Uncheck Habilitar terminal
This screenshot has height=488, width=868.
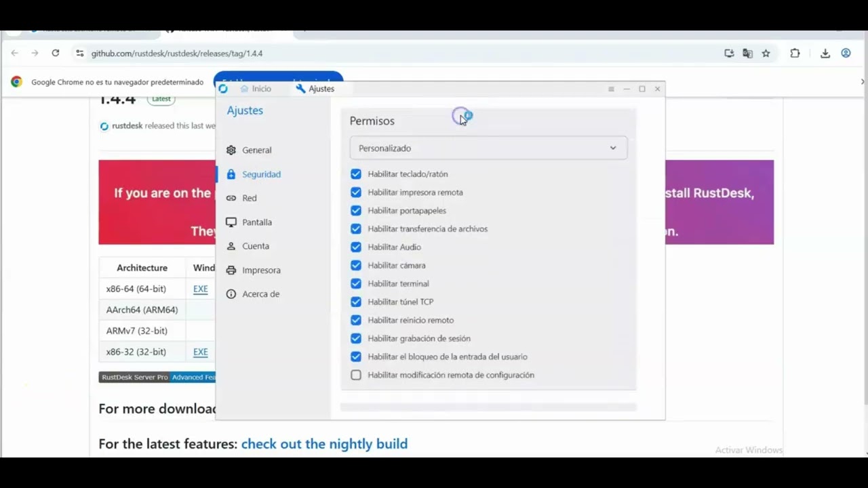pos(356,284)
